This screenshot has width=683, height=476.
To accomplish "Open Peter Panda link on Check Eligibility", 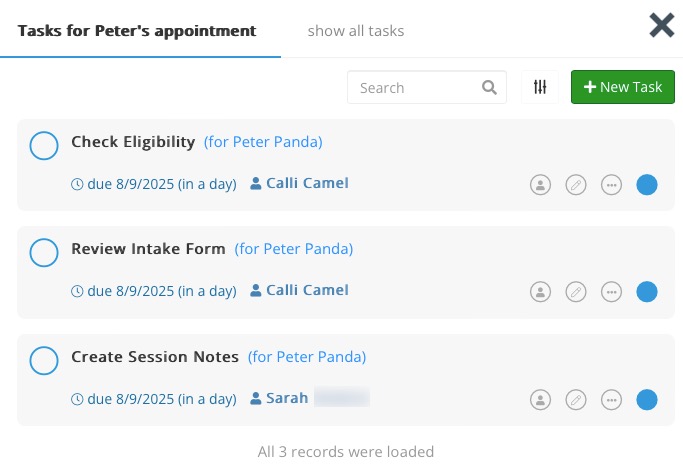I will point(263,142).
